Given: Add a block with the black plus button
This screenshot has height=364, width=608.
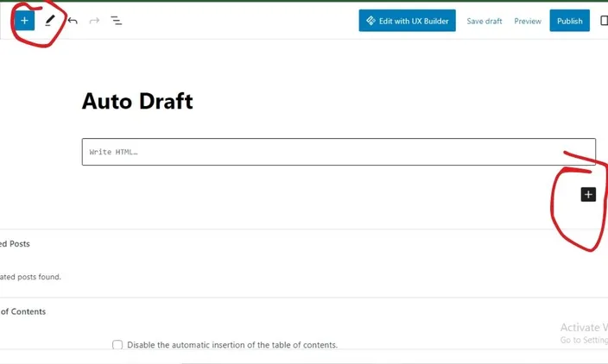Looking at the screenshot, I should point(588,194).
